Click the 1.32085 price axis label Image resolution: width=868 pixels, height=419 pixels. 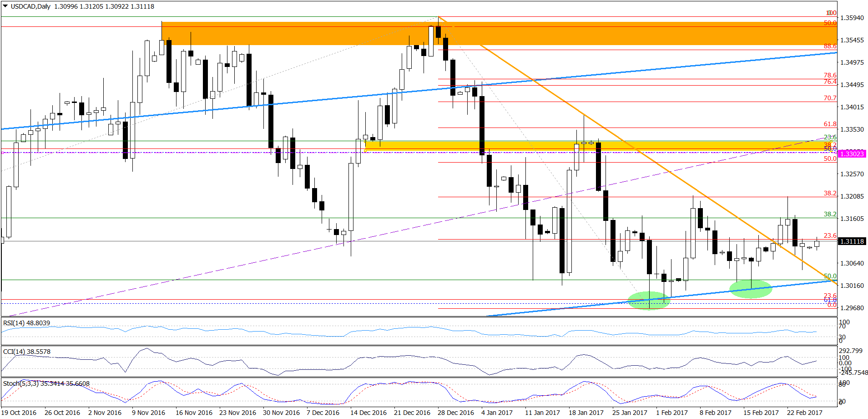pos(852,196)
